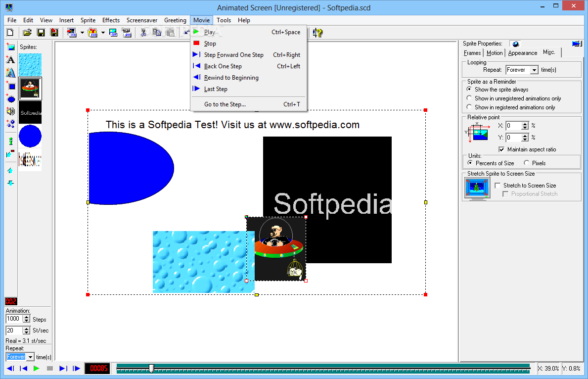Switch to the Frames tab
This screenshot has height=379, width=588.
pyautogui.click(x=472, y=53)
